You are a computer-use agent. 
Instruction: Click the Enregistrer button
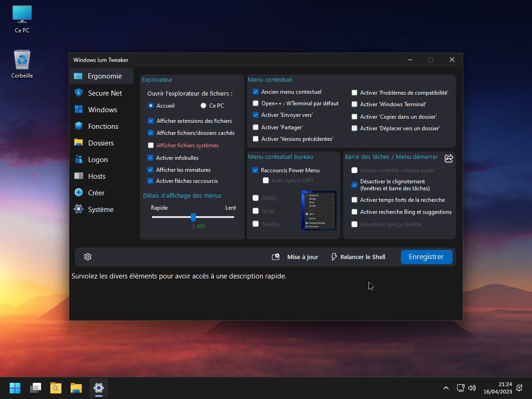(427, 257)
